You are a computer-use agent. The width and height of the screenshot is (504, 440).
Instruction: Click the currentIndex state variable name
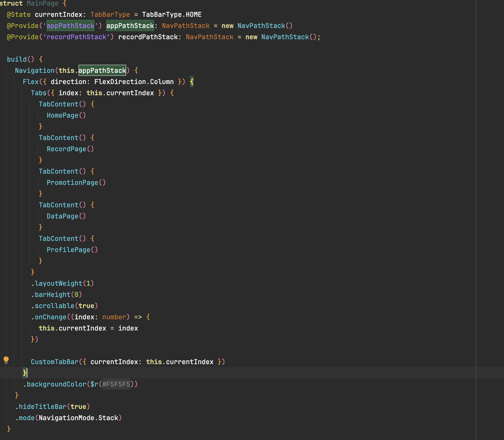[x=59, y=15]
